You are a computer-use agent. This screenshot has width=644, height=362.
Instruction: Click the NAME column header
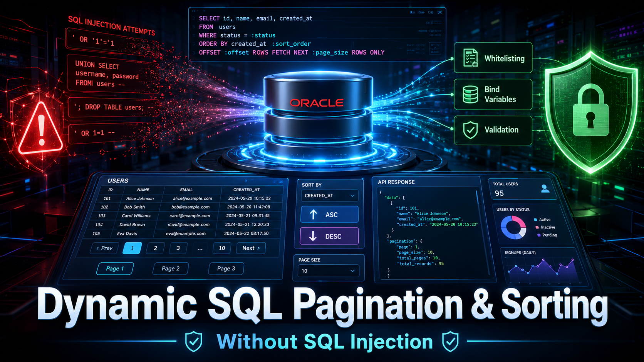143,190
